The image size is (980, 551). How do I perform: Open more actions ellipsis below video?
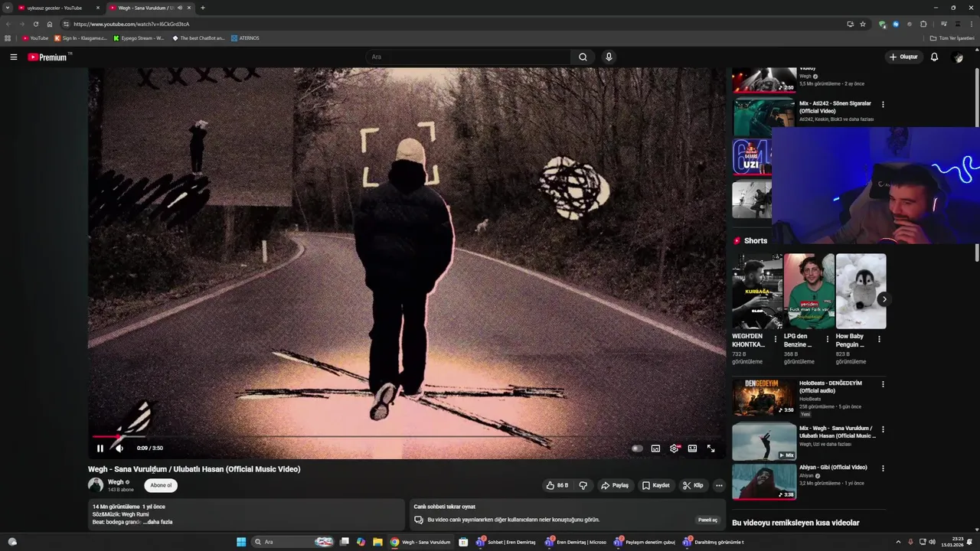point(719,485)
